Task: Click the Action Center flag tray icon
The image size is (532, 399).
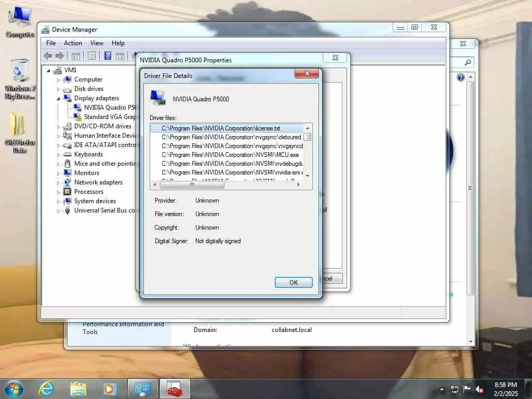Action: [x=467, y=389]
